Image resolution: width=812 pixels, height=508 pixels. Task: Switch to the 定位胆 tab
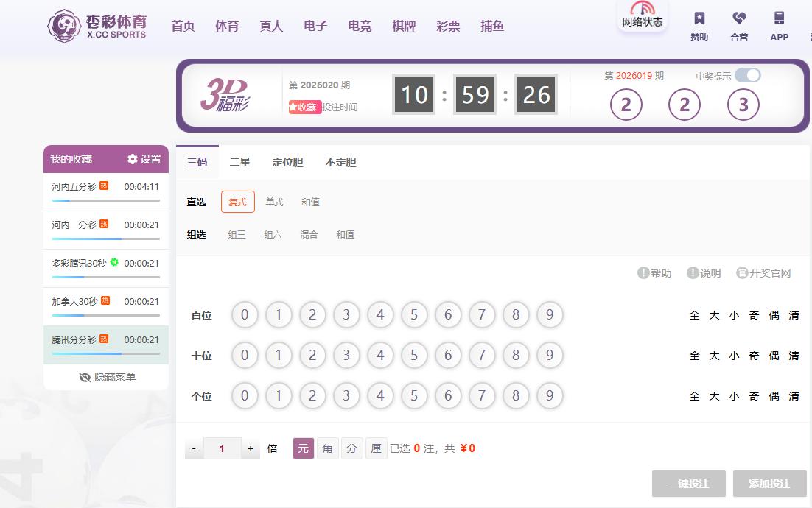(287, 162)
